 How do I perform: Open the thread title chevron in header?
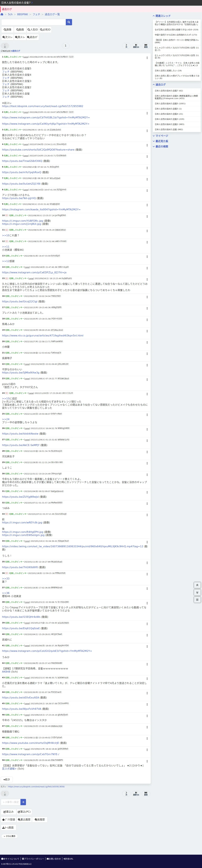pyautogui.click(x=32, y=3)
